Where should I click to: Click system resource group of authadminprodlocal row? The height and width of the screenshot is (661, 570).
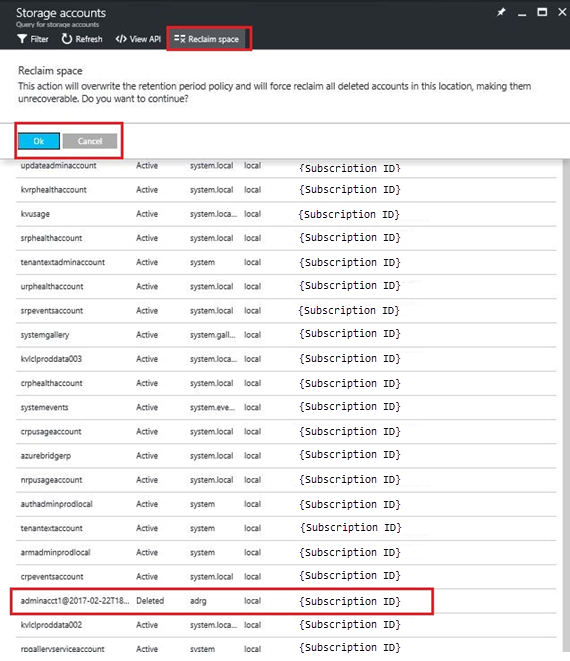coord(202,505)
